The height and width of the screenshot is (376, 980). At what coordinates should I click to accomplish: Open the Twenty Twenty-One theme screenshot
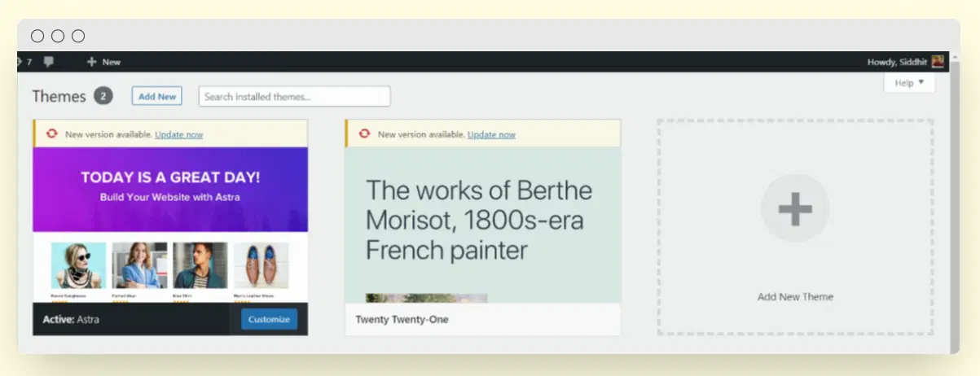pyautogui.click(x=482, y=224)
